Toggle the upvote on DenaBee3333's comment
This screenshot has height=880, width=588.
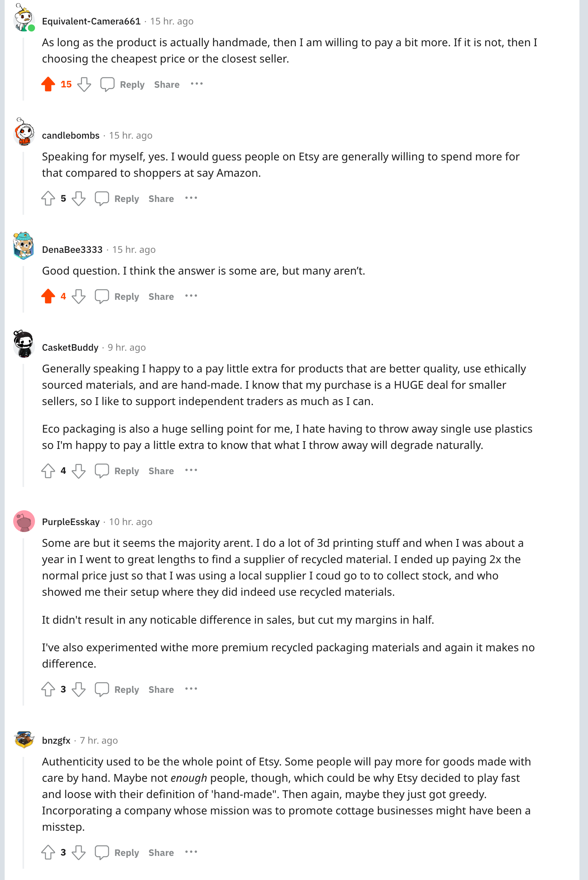pyautogui.click(x=48, y=296)
